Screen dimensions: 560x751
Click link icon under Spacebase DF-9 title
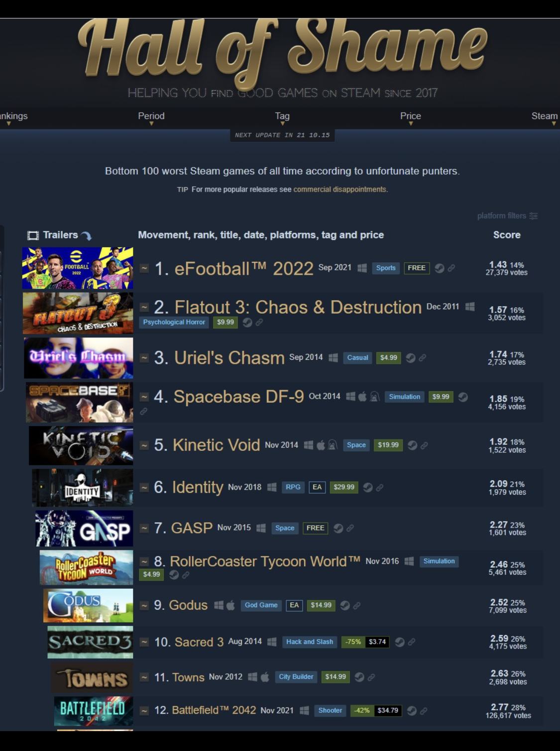point(143,412)
